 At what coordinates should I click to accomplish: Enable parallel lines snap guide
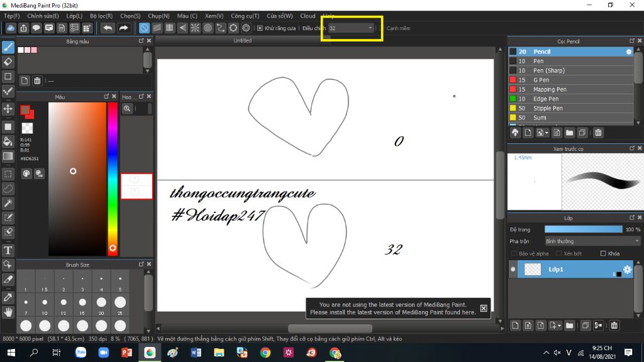click(x=157, y=28)
